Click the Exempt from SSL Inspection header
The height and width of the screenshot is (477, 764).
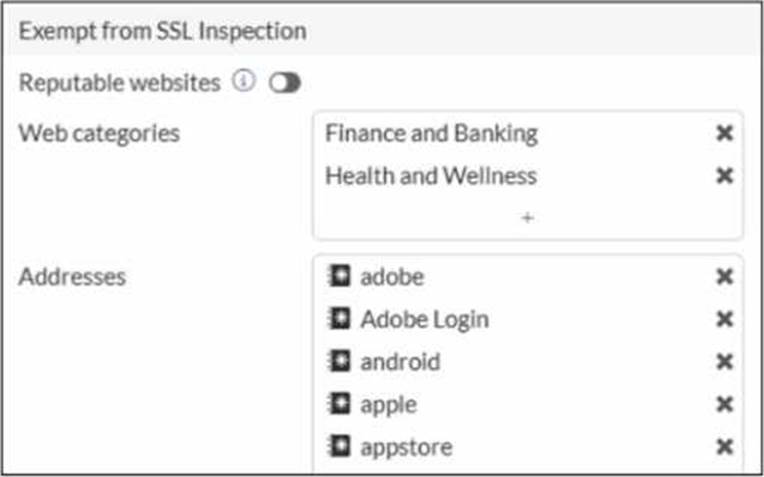pyautogui.click(x=163, y=31)
